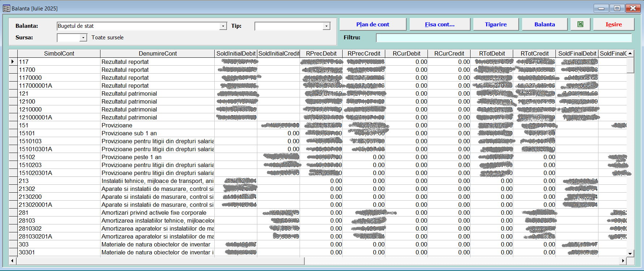Click the Balanta window title icon
Image resolution: width=644 pixels, height=271 pixels.
pyautogui.click(x=6, y=8)
